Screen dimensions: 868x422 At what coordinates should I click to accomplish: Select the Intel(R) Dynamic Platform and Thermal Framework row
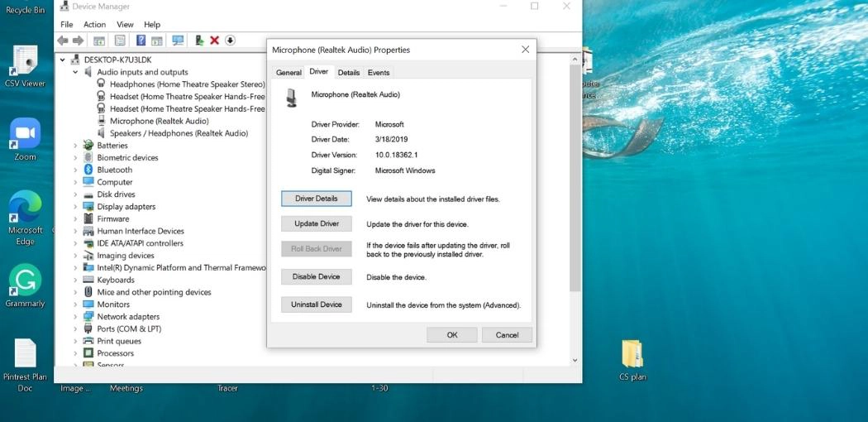[x=175, y=267]
